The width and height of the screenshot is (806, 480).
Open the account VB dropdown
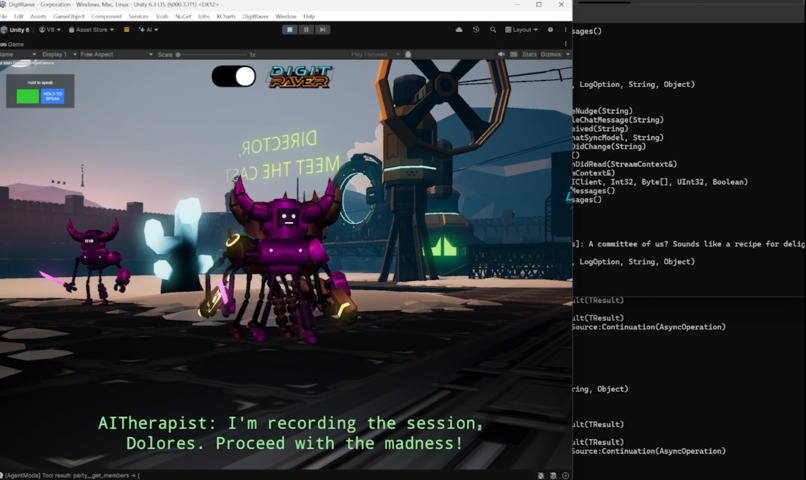coord(50,30)
